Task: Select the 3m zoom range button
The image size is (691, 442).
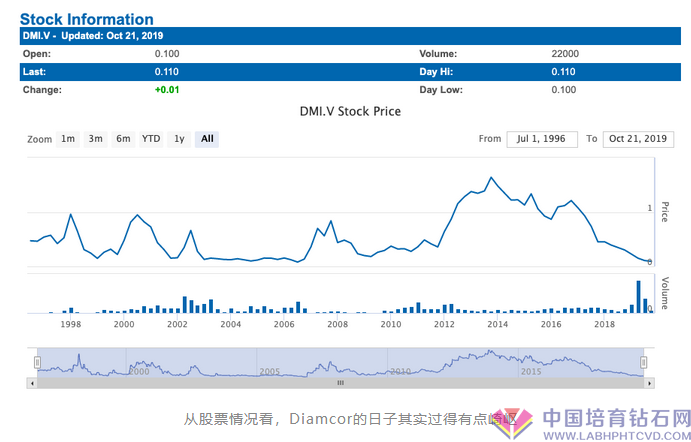Action: tap(96, 139)
